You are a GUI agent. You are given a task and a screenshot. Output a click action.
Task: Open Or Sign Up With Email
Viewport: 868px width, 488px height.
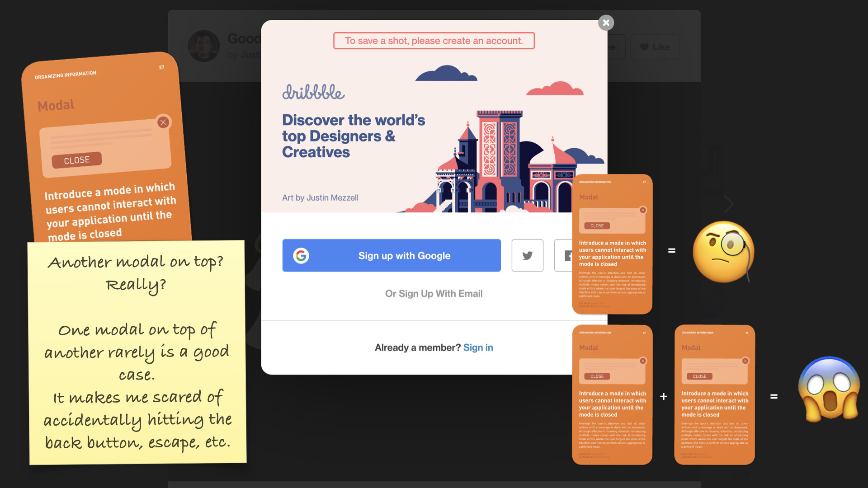point(434,294)
